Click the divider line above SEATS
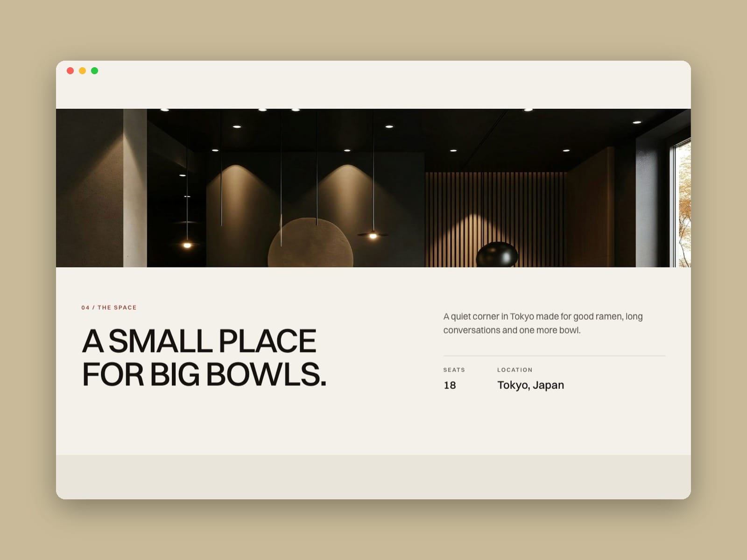 (554, 356)
